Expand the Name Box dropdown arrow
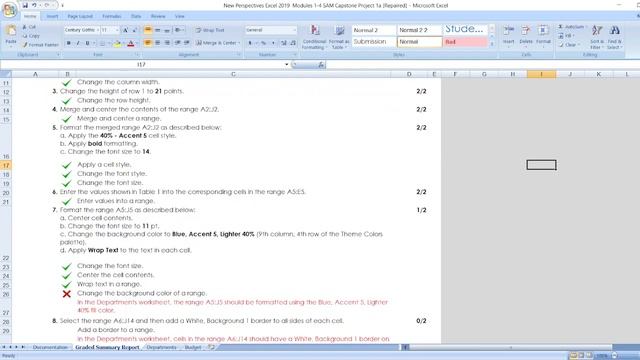This screenshot has width=640, height=360. coord(287,64)
